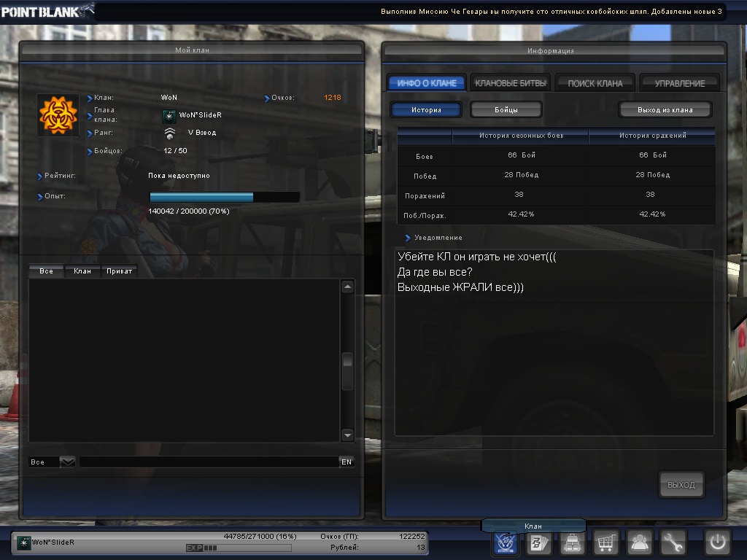Click the Бойцы button
The image size is (747, 560).
pyautogui.click(x=506, y=109)
